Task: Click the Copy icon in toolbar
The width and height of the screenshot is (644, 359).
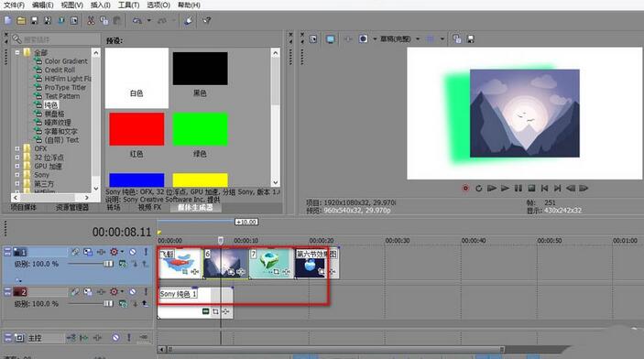Action: (x=104, y=20)
